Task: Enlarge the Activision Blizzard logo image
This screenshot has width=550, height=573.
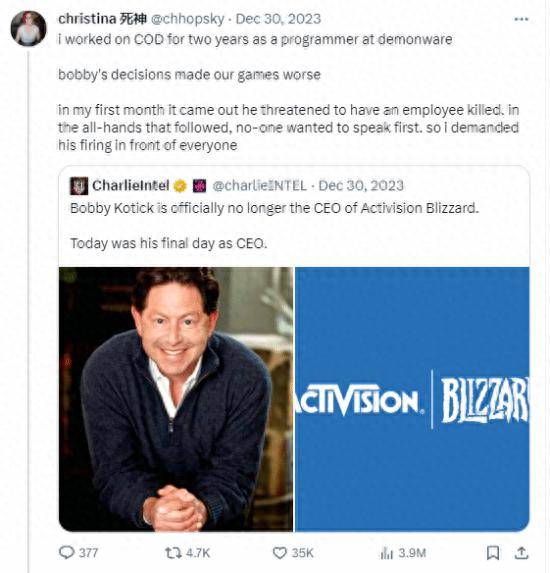Action: coord(412,399)
